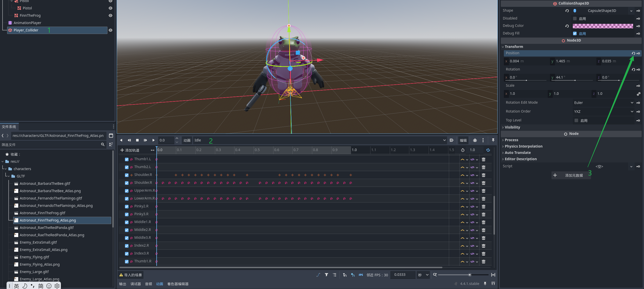This screenshot has height=289, width=644.
Task: Toggle split mode in FileSystem panel
Action: pyautogui.click(x=111, y=136)
